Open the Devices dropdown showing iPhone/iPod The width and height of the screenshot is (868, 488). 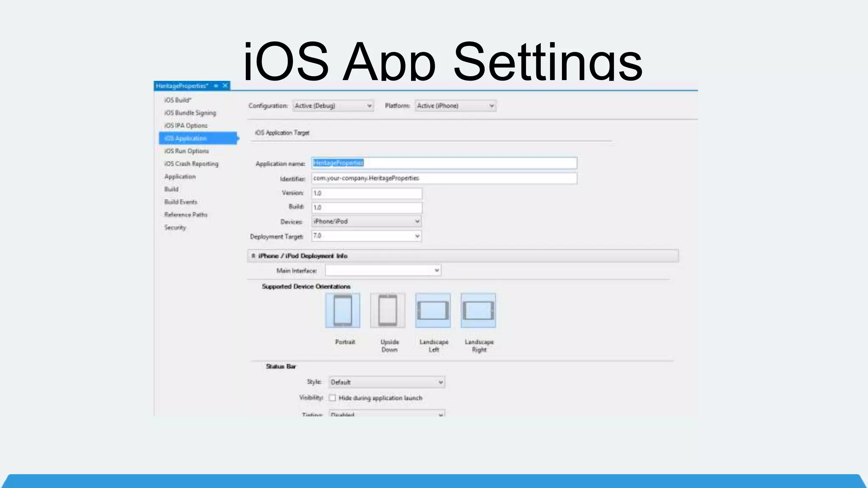click(x=367, y=222)
